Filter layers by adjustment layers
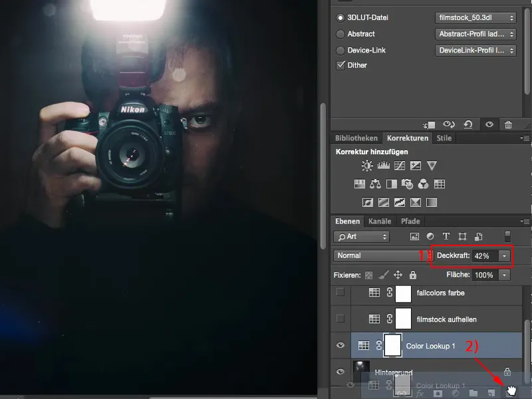 (x=430, y=237)
